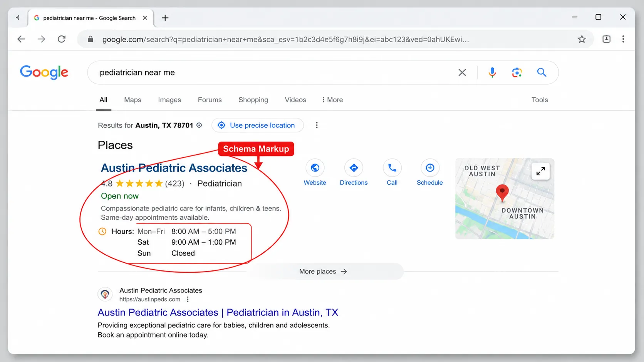Clear the search query with X icon
Image resolution: width=644 pixels, height=362 pixels.
tap(462, 72)
